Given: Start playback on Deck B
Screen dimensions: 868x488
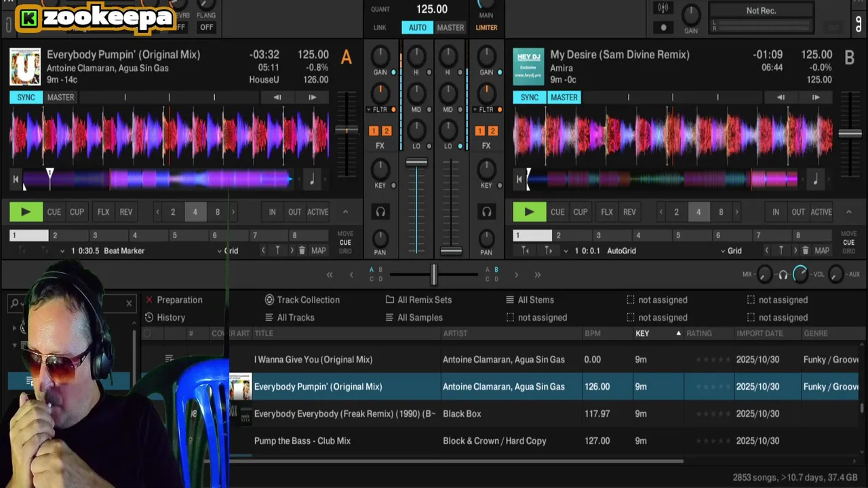Looking at the screenshot, I should coord(529,212).
